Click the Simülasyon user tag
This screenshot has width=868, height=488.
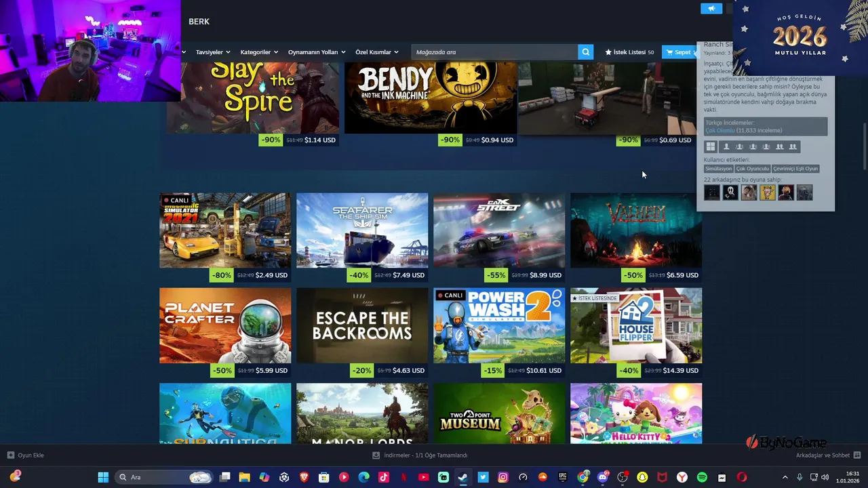click(719, 168)
